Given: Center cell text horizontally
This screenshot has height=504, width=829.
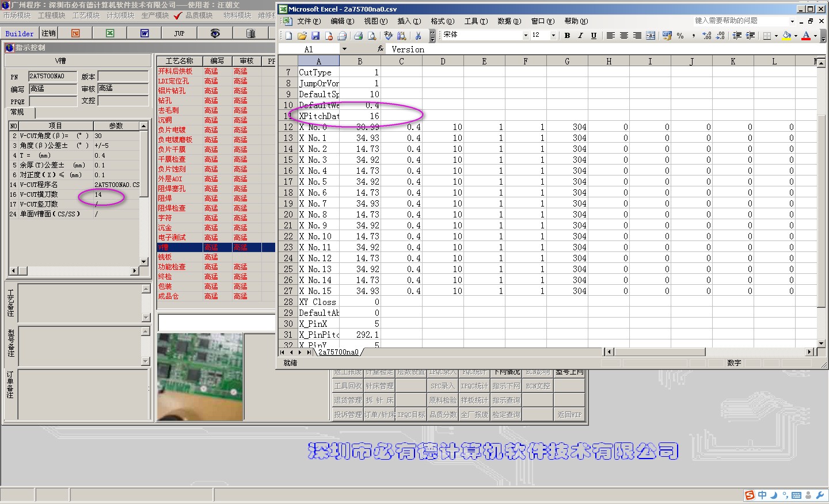Looking at the screenshot, I should coord(624,36).
